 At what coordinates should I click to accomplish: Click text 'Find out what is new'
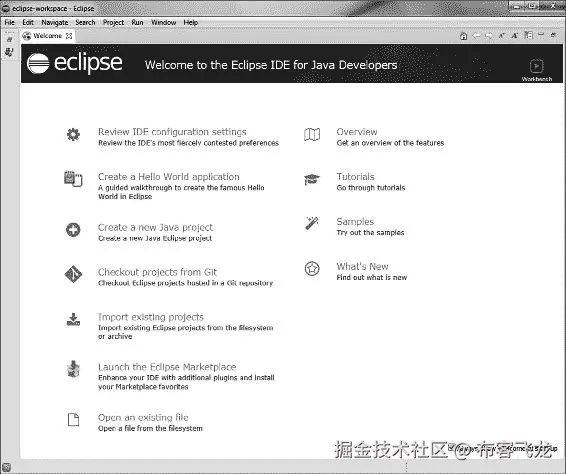pos(372,277)
